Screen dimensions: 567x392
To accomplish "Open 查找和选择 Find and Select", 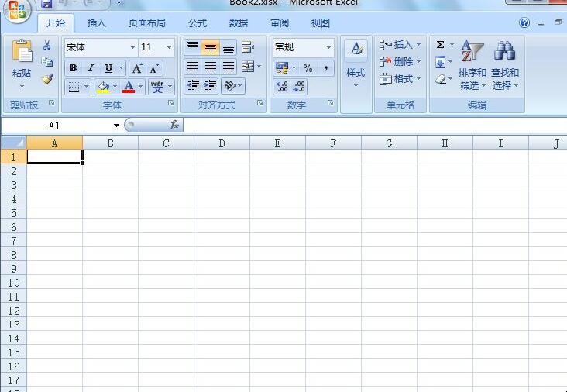I will click(x=505, y=65).
